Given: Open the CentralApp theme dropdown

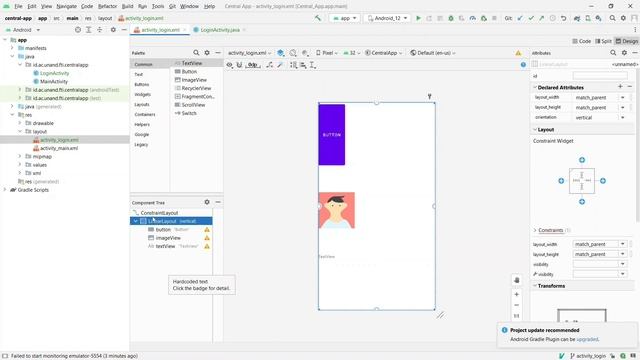Looking at the screenshot, I should [383, 53].
